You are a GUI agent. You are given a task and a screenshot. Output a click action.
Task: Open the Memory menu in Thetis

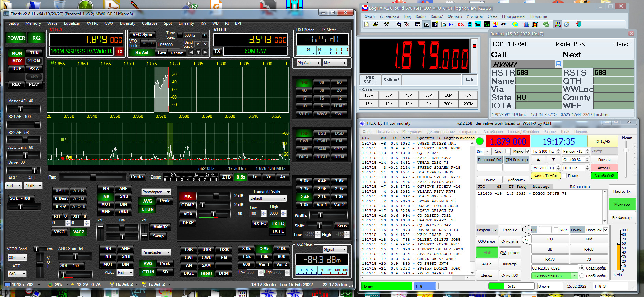click(33, 23)
